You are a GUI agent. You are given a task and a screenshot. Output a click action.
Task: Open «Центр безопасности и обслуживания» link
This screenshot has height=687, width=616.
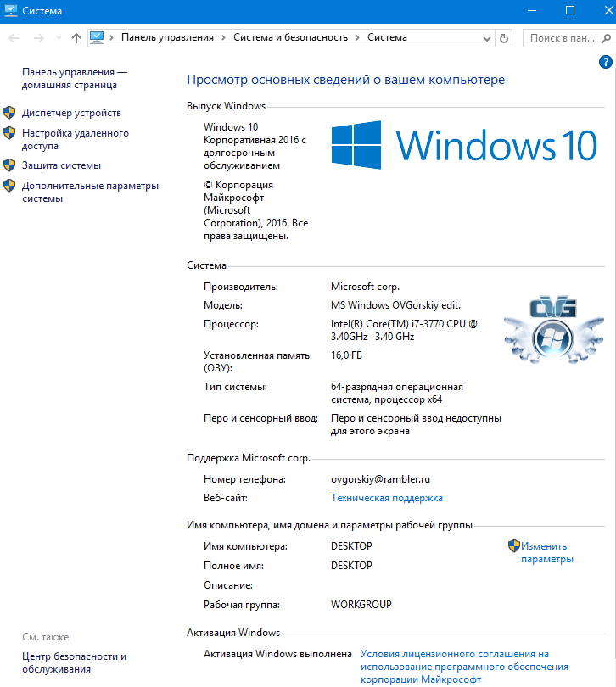(x=74, y=663)
